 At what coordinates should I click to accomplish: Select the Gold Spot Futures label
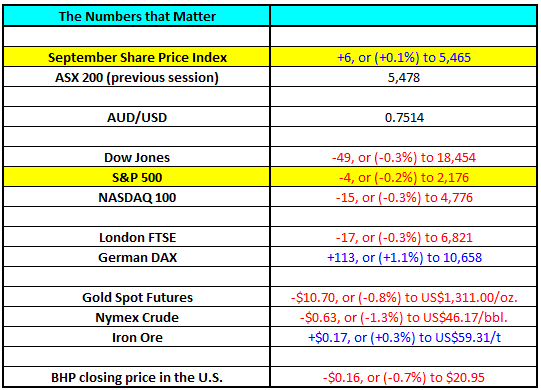click(x=137, y=298)
